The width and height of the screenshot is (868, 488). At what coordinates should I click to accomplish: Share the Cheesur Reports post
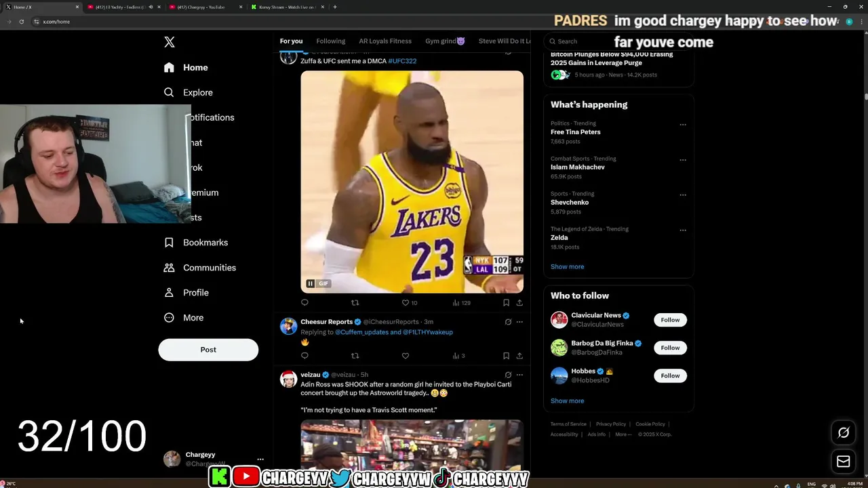tap(519, 356)
